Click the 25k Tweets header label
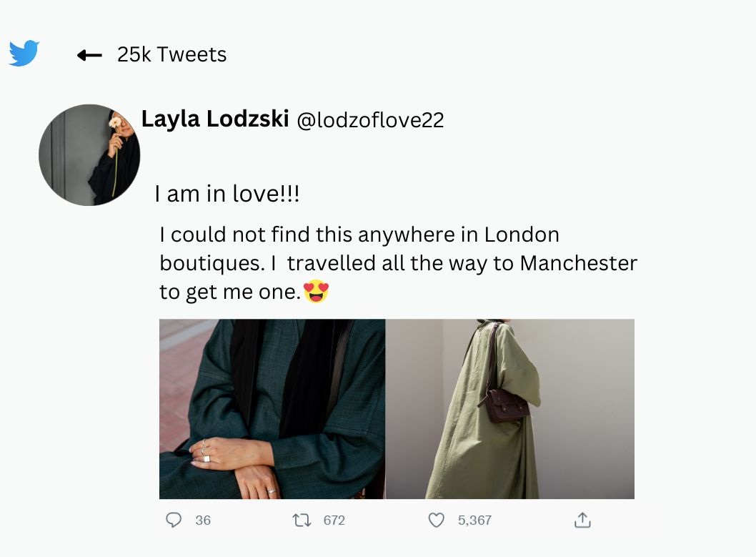 [x=171, y=54]
